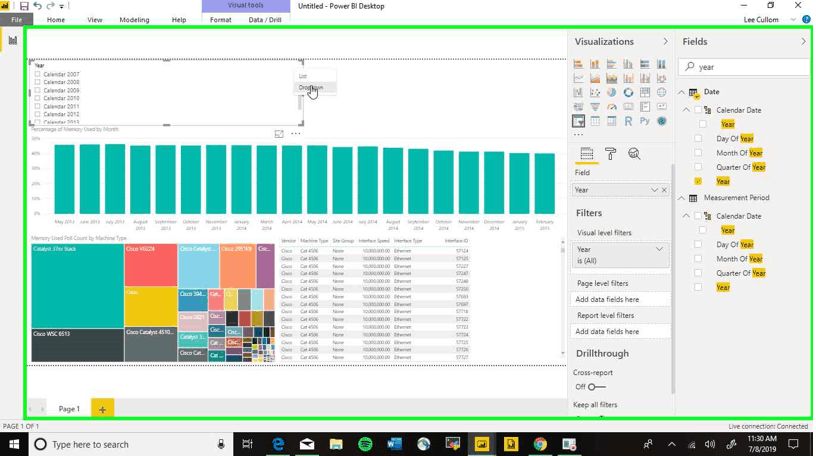816x457 pixels.
Task: Select the stacked bar chart visual
Action: pyautogui.click(x=578, y=64)
